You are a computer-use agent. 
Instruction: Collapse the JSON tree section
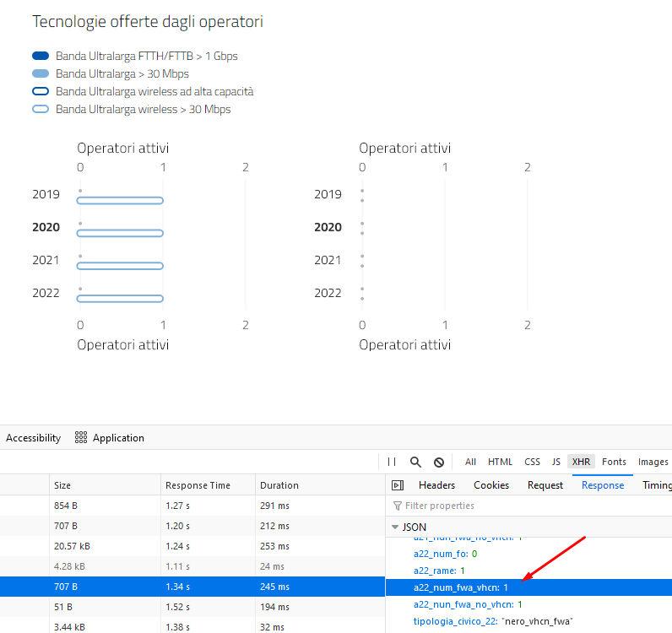(x=395, y=527)
